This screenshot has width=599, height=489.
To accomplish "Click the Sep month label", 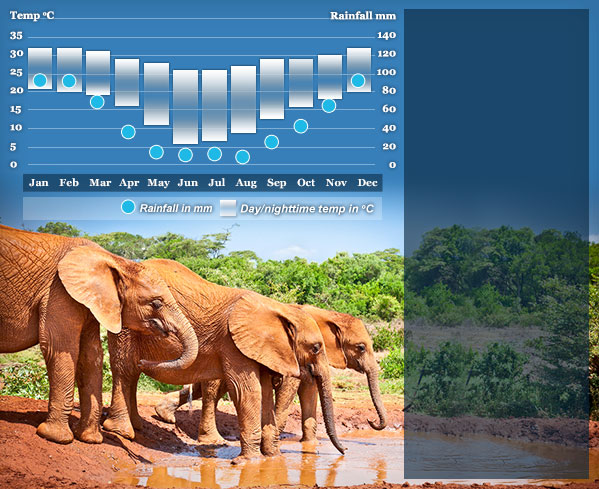I will [277, 183].
